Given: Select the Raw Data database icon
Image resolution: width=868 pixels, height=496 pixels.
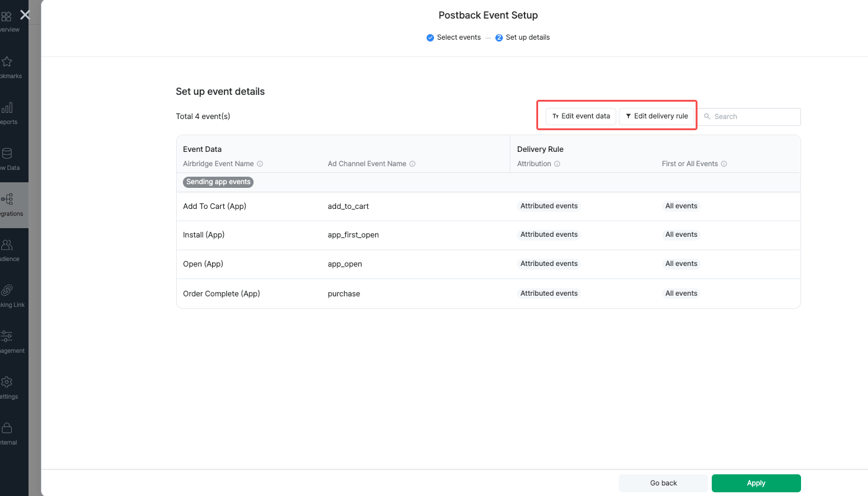Looking at the screenshot, I should [x=7, y=154].
